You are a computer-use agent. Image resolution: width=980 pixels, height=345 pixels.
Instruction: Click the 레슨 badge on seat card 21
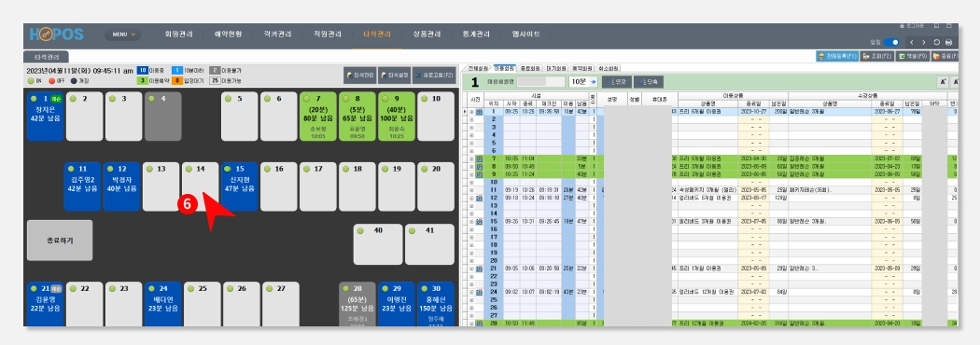pos(56,289)
